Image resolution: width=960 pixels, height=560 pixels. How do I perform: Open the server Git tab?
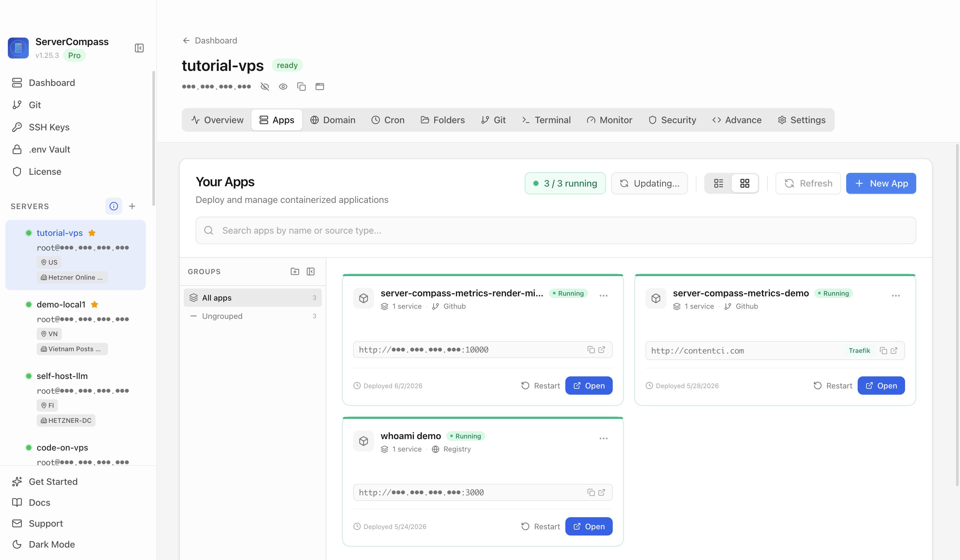click(493, 120)
